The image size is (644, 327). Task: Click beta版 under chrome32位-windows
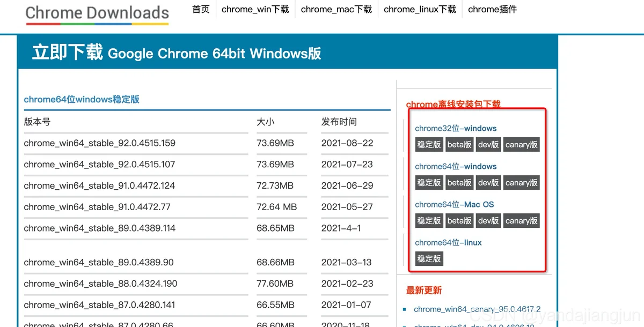pos(459,145)
